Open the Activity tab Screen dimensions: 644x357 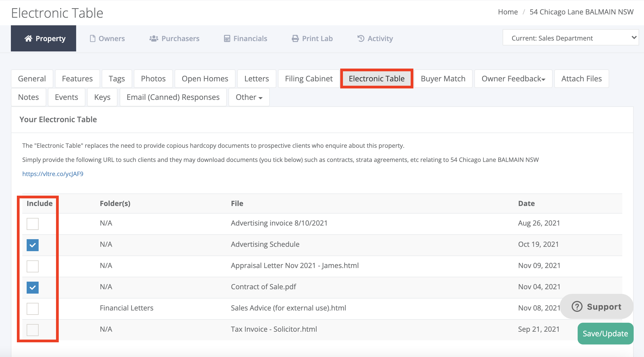375,39
